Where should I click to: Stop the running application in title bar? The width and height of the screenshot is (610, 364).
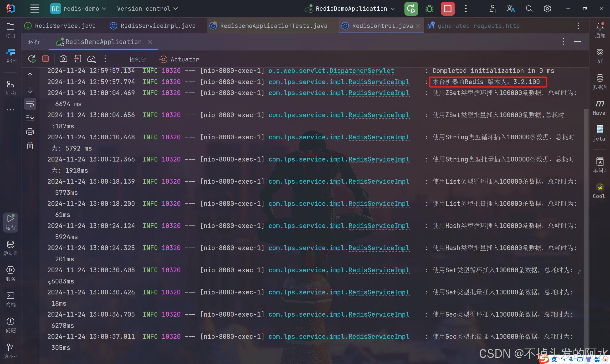tap(448, 9)
